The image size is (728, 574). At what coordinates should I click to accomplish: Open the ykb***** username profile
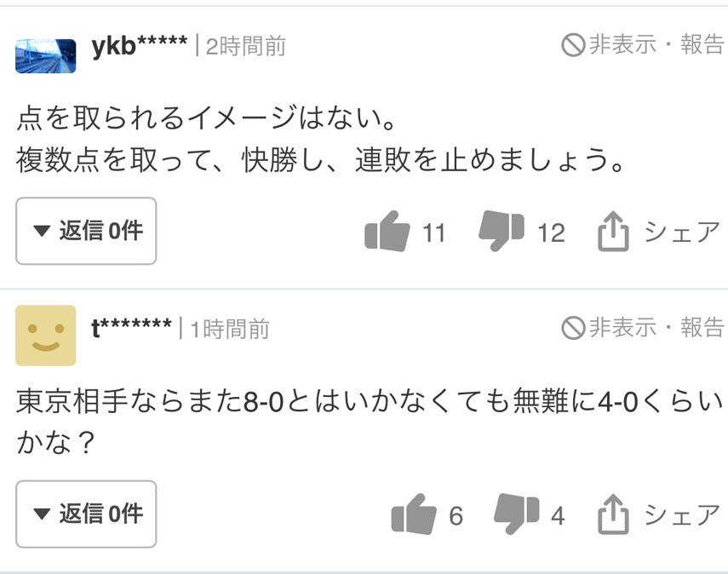click(x=139, y=43)
